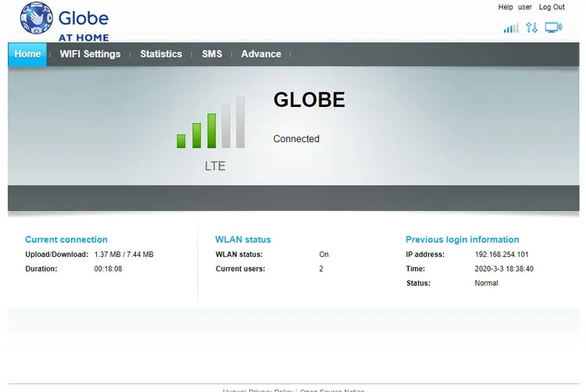Open the Advance tab

261,54
